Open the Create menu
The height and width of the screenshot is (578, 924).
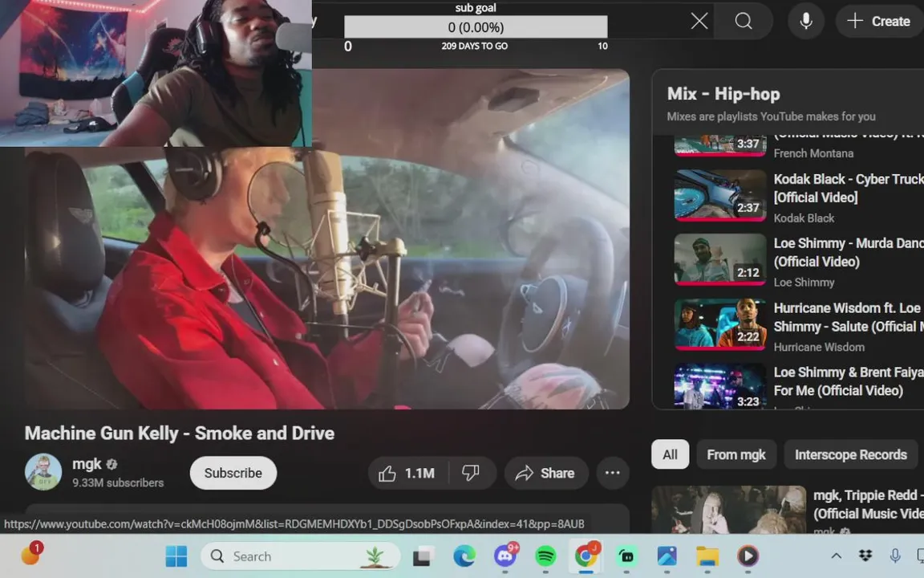879,21
